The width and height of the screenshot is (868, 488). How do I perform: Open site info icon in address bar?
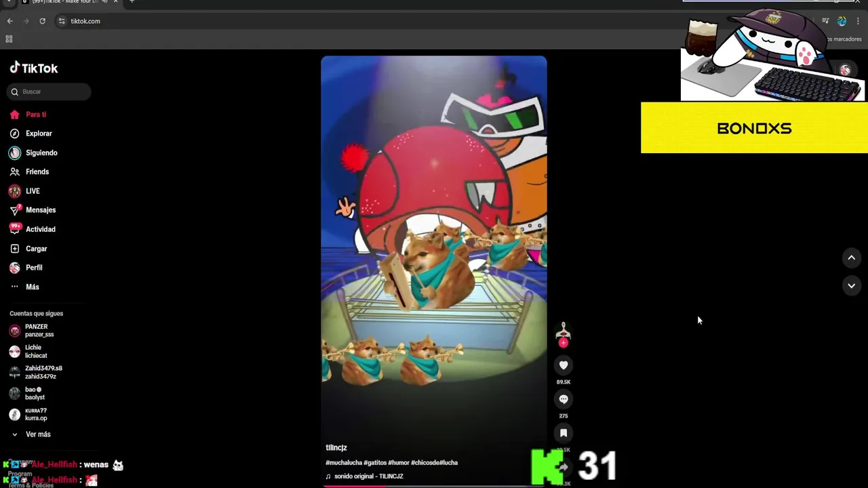click(62, 21)
